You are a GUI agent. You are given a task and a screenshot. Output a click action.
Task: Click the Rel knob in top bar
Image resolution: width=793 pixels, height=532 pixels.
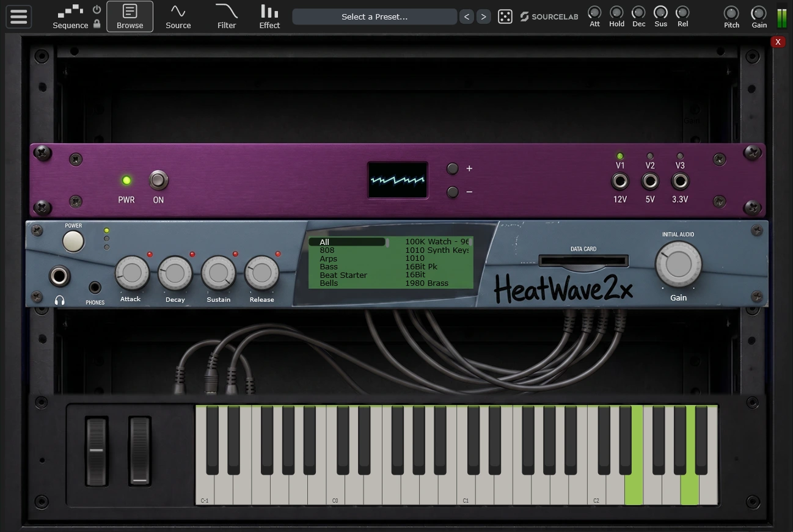point(682,12)
